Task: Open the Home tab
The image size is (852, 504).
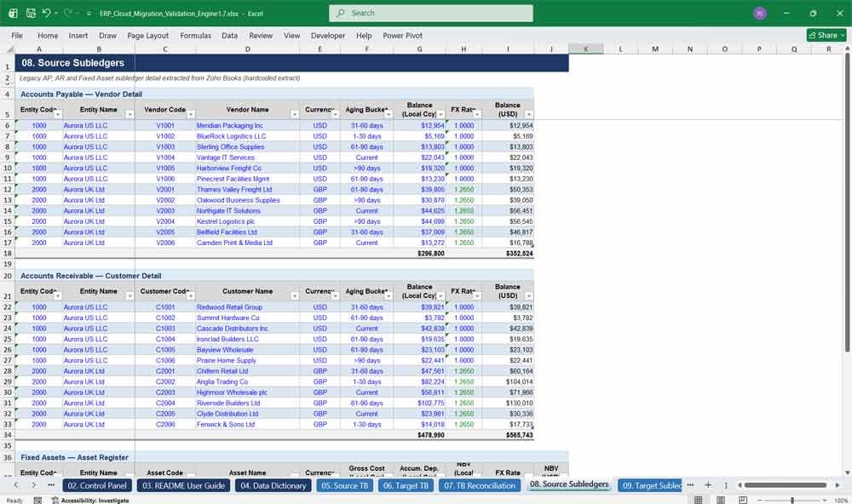Action: point(48,35)
